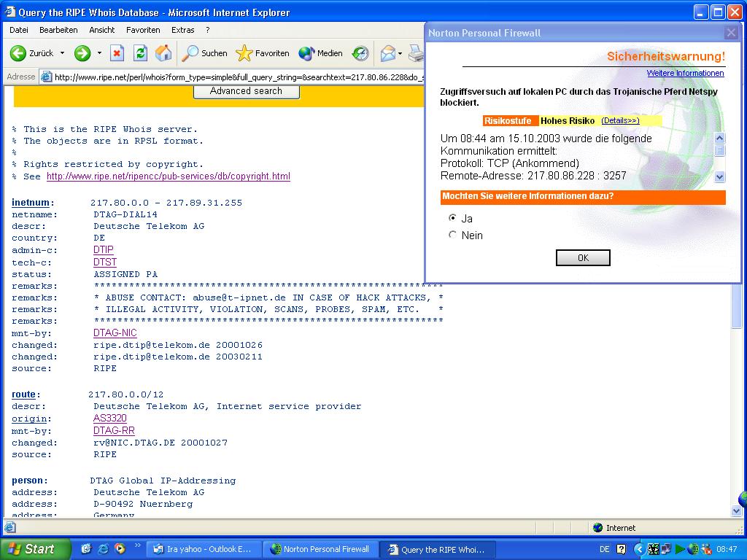Click the inetnum attribute link
This screenshot has height=560, width=747.
(x=31, y=203)
